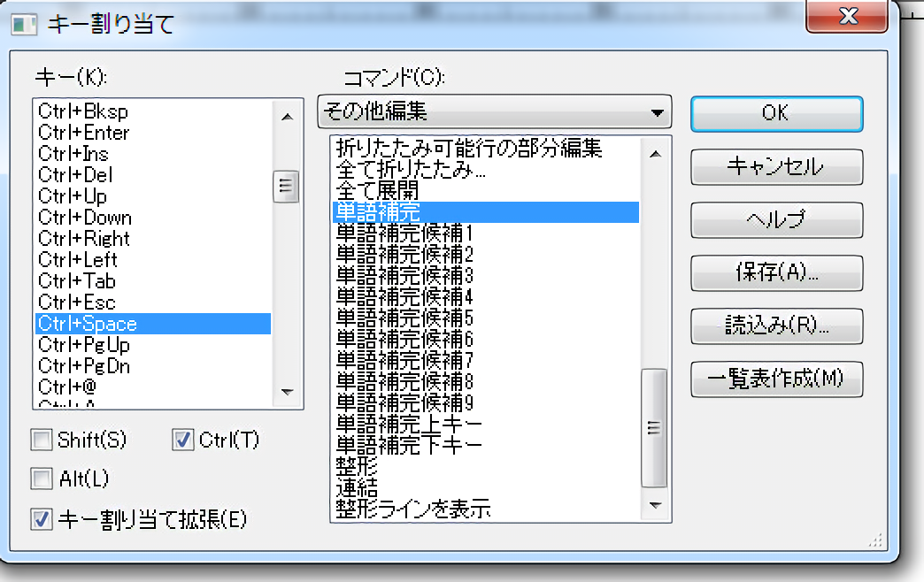The height and width of the screenshot is (582, 924).
Task: Click the key list scroll down arrow
Action: tap(286, 392)
